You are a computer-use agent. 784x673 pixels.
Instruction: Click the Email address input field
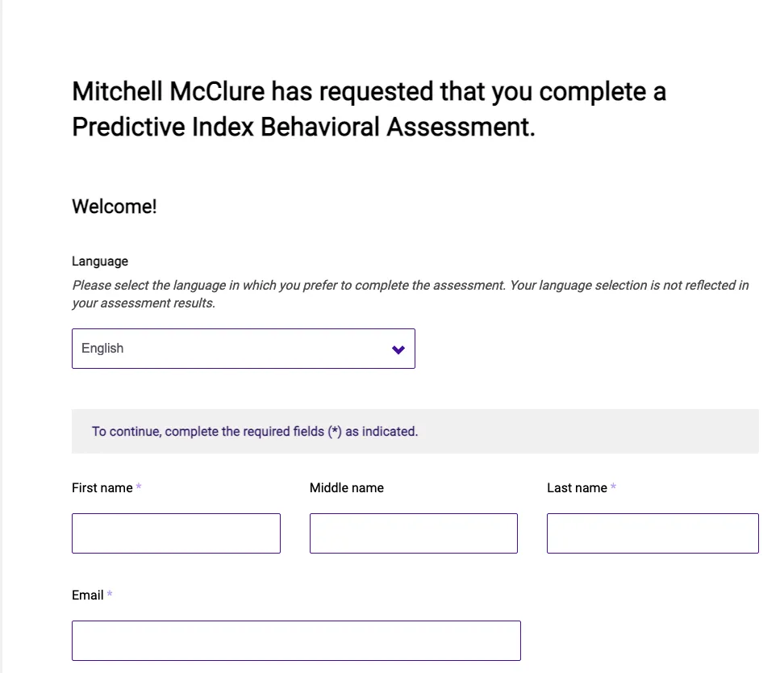(296, 641)
